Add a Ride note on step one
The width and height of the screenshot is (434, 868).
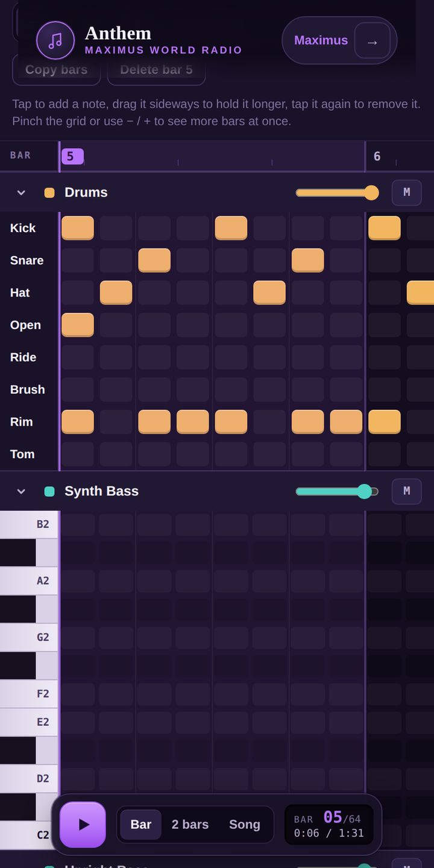tap(78, 357)
